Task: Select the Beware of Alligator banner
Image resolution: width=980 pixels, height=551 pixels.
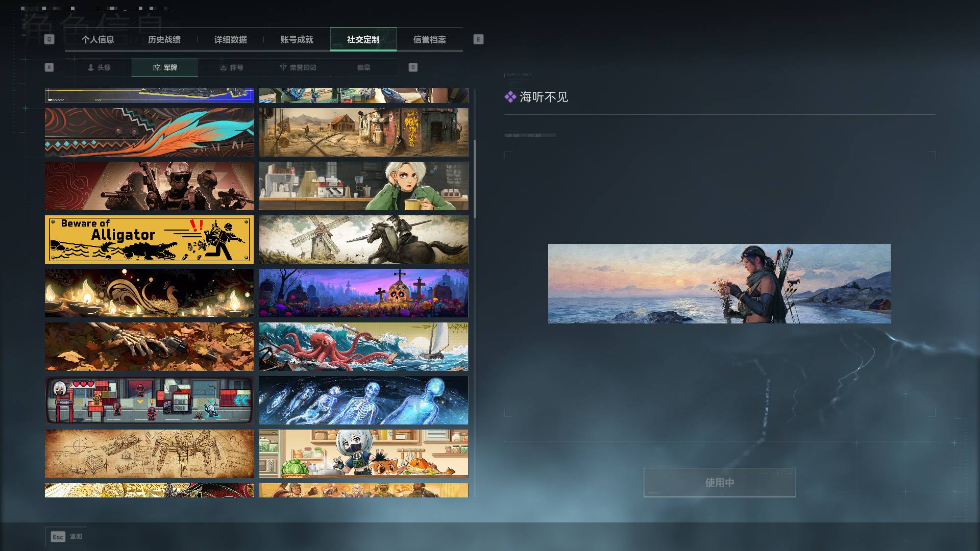Action: 149,239
